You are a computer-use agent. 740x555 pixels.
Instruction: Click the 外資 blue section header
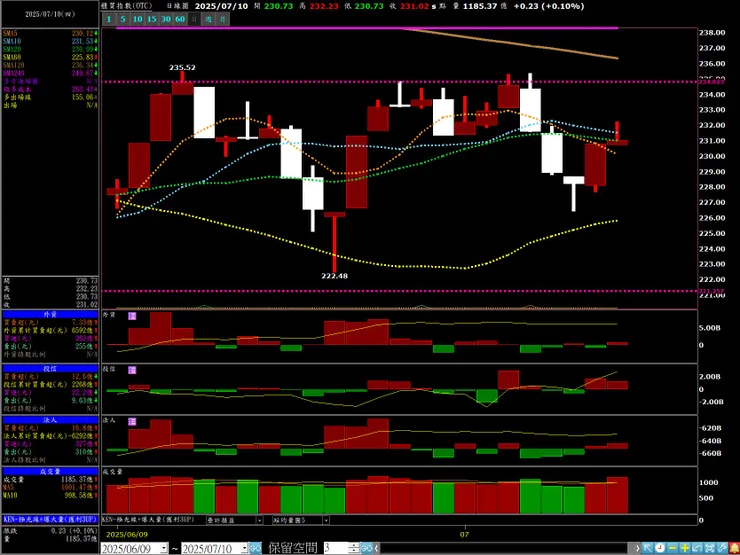pyautogui.click(x=50, y=314)
